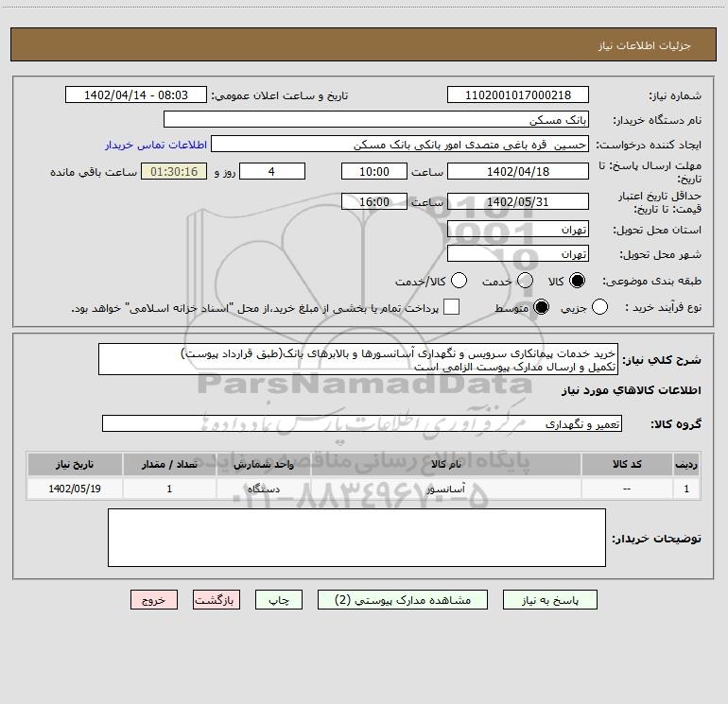Image resolution: width=728 pixels, height=704 pixels.
Task: Click remaining time countdown 01:30:16
Action: pyautogui.click(x=174, y=172)
